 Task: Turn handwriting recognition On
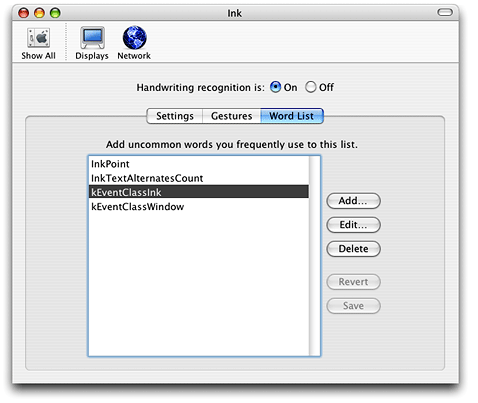pyautogui.click(x=276, y=87)
